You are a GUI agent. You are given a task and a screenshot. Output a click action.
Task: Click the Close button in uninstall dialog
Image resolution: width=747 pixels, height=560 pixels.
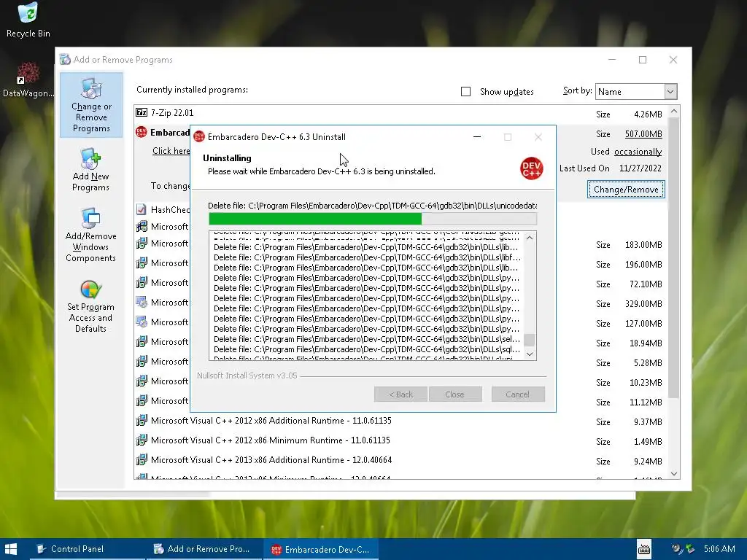click(x=454, y=394)
